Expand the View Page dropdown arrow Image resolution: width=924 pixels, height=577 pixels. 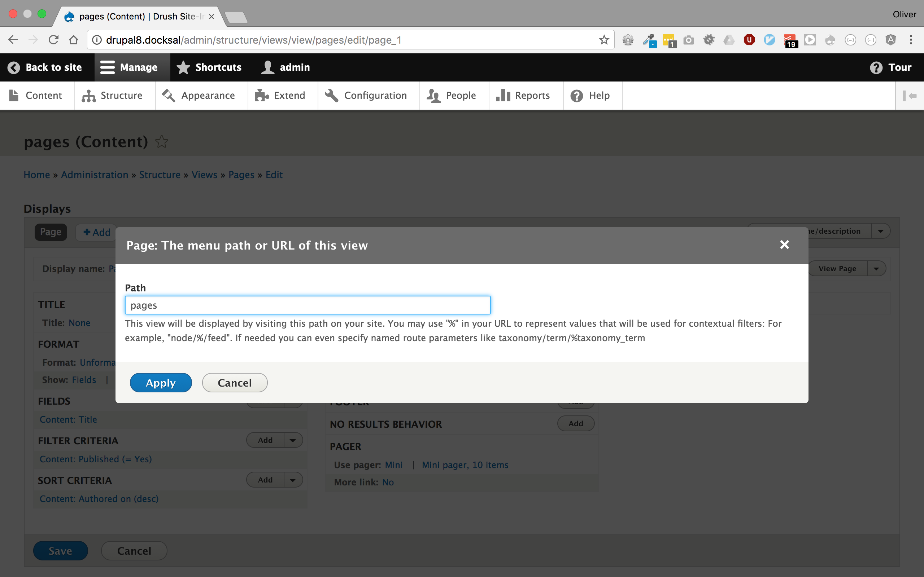click(x=876, y=269)
